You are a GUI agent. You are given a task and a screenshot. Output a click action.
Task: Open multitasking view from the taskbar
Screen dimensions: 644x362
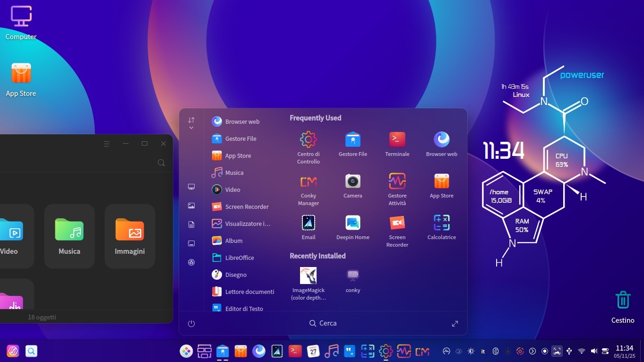(205, 351)
